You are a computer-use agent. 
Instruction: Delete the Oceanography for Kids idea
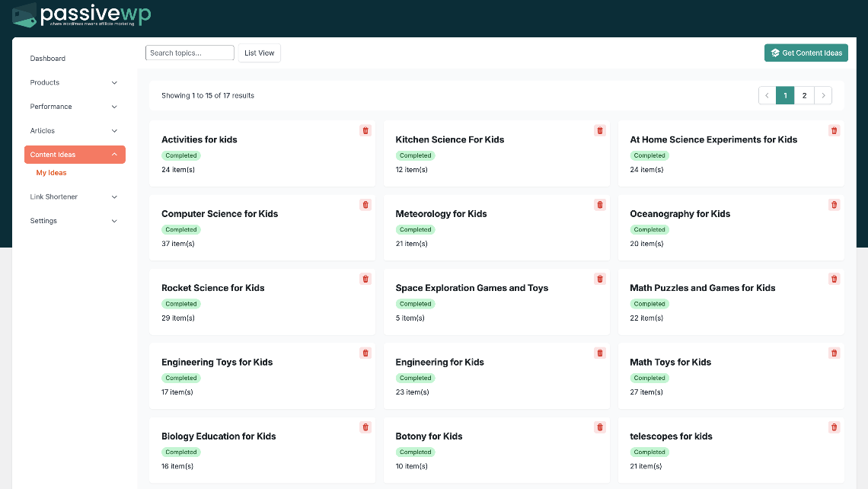pos(834,205)
